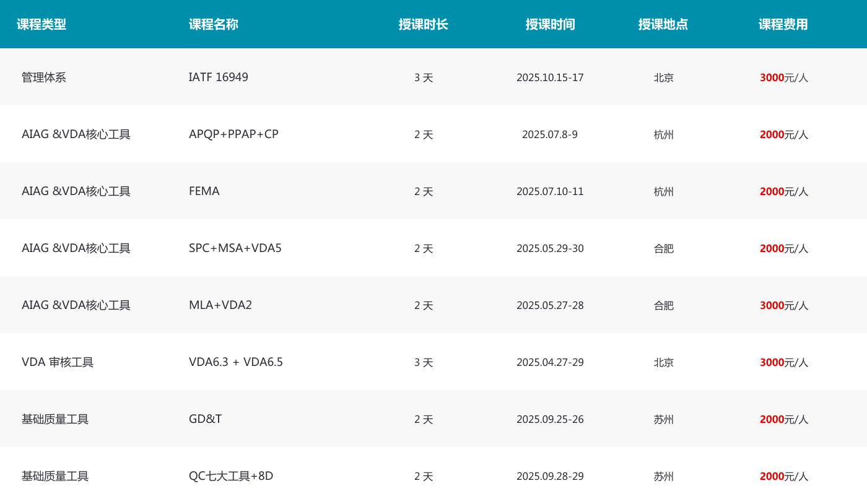Click the 课程类型 column header

click(x=41, y=24)
